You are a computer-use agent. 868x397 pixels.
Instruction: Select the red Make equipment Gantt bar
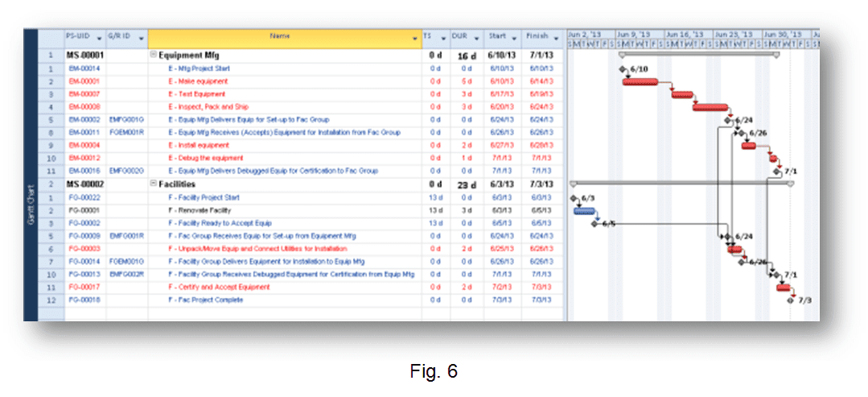tap(640, 82)
